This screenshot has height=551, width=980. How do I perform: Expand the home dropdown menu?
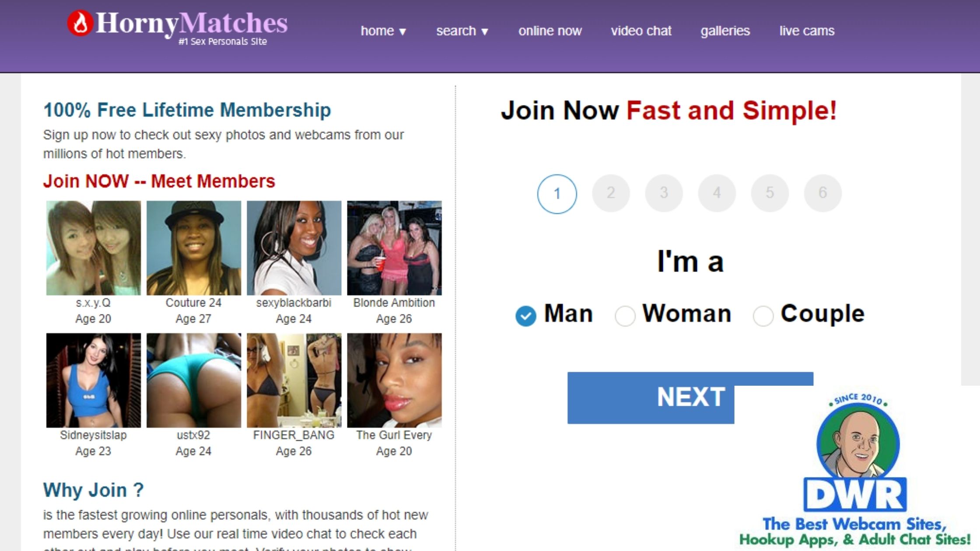383,31
